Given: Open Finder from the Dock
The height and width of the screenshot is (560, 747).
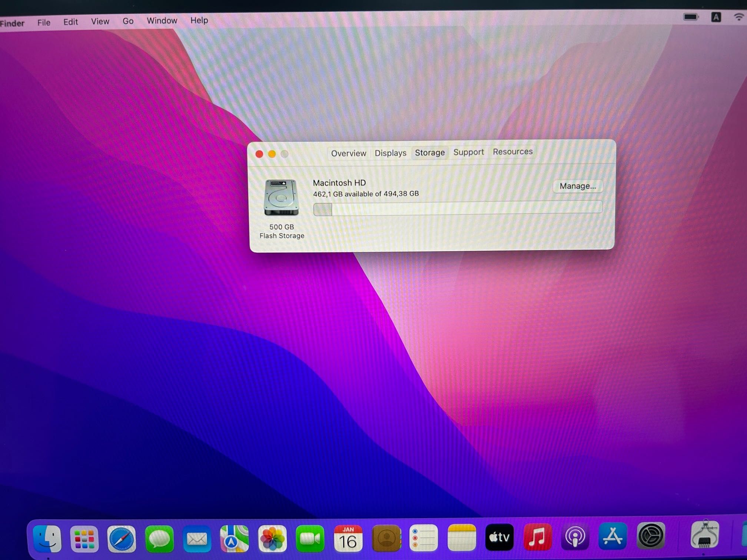Looking at the screenshot, I should (47, 539).
